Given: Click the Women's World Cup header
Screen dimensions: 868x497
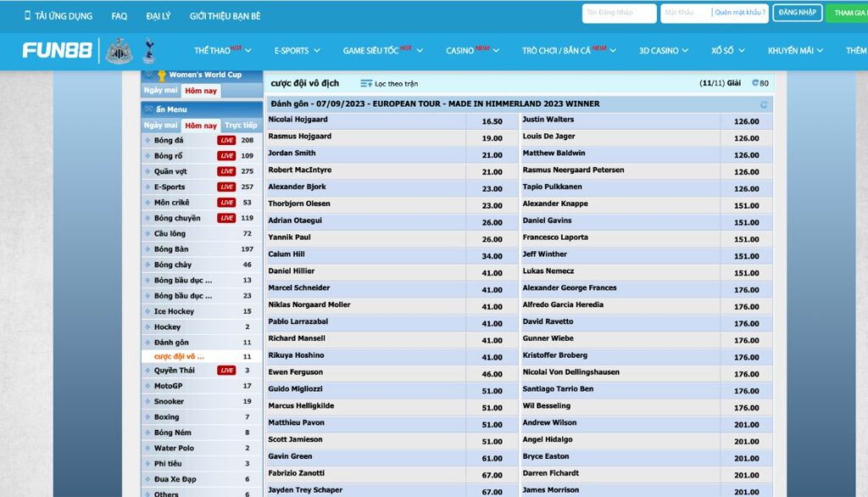Looking at the screenshot, I should pos(202,75).
